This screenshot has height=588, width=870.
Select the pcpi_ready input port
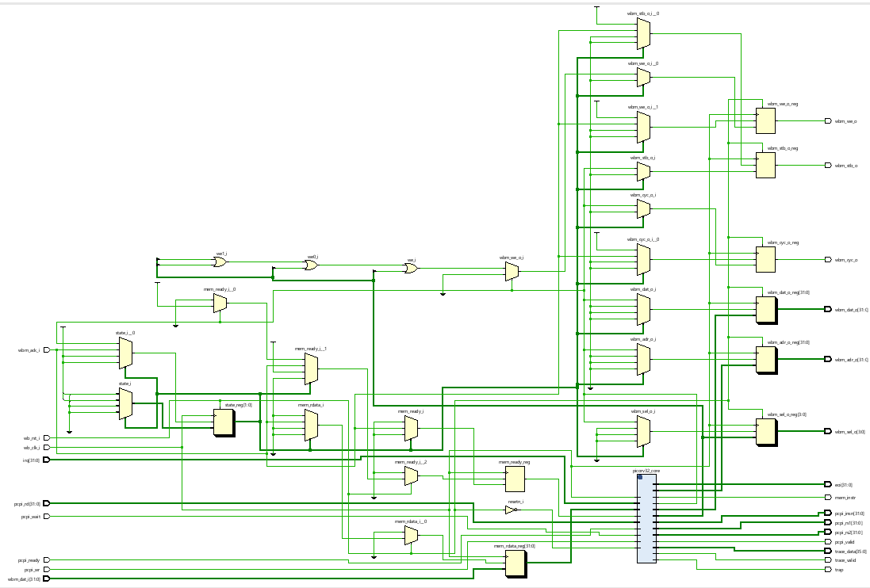click(x=47, y=559)
